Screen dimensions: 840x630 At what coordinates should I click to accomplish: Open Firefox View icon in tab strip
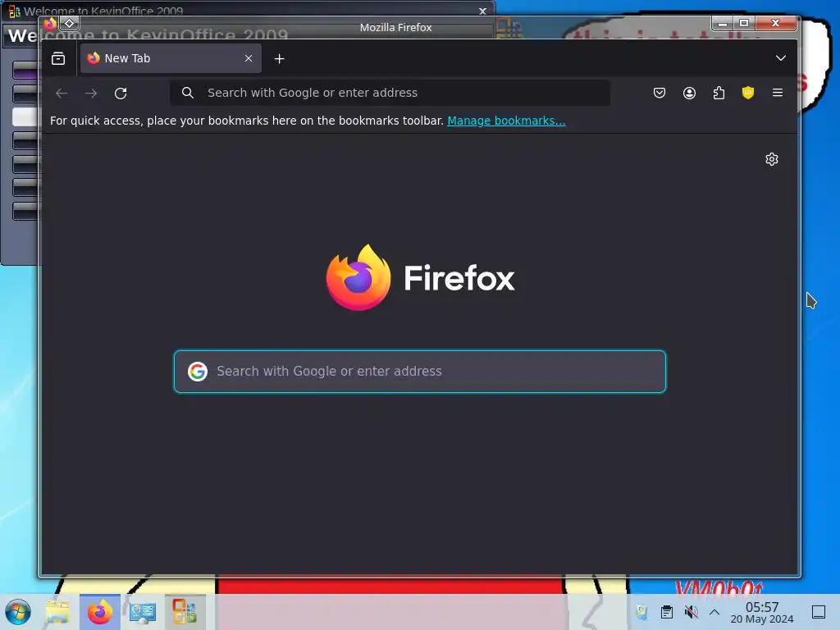tap(58, 58)
